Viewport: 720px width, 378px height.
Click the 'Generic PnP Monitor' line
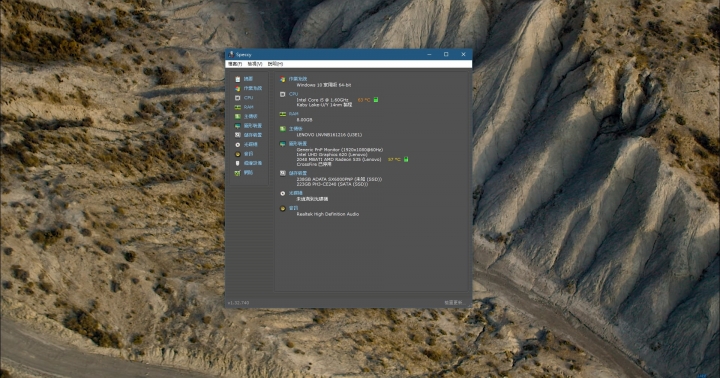point(340,150)
